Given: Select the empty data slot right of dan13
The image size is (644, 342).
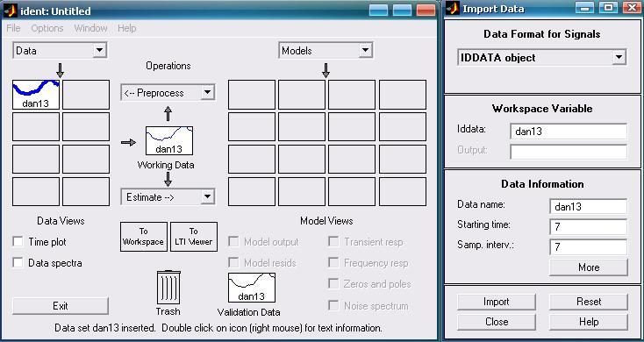Looking at the screenshot, I should (86, 95).
